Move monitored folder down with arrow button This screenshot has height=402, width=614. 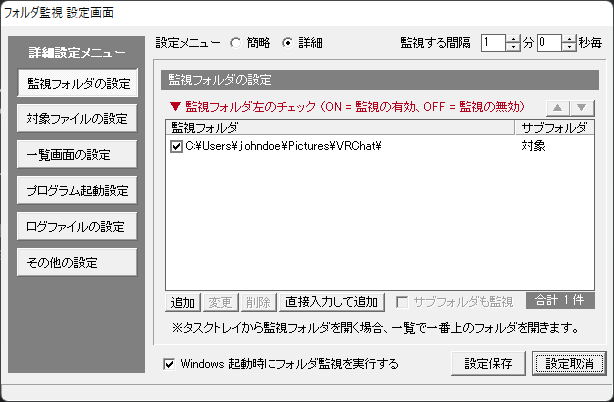582,108
